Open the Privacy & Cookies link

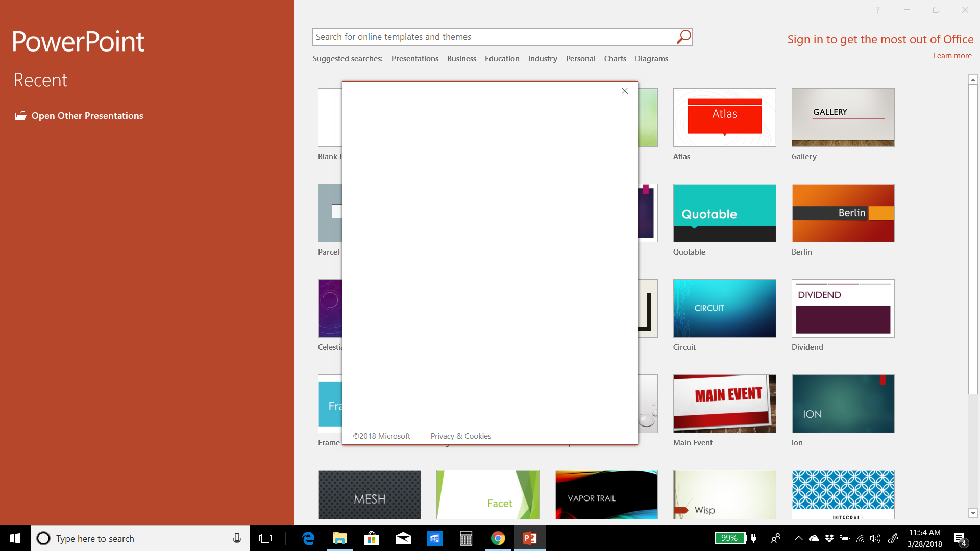coord(460,436)
